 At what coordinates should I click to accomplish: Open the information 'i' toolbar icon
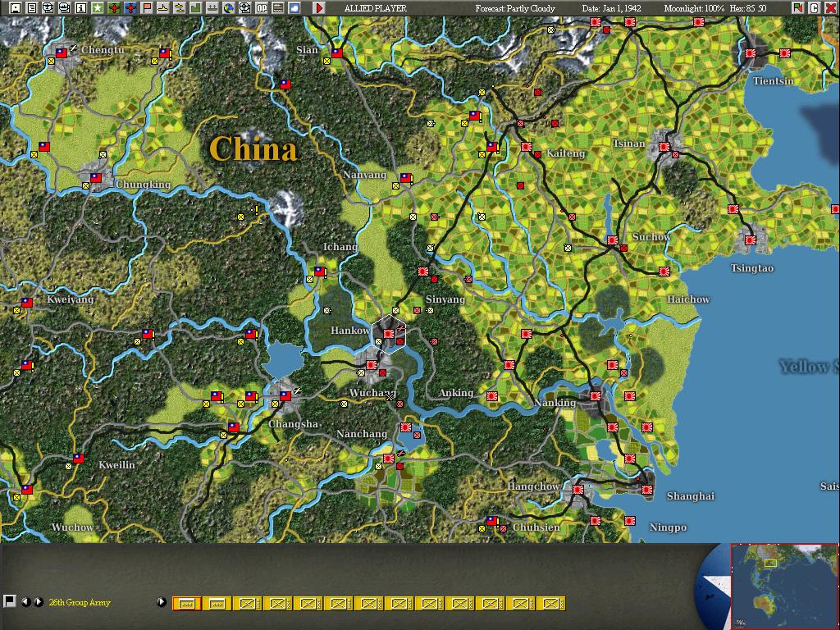(81, 7)
